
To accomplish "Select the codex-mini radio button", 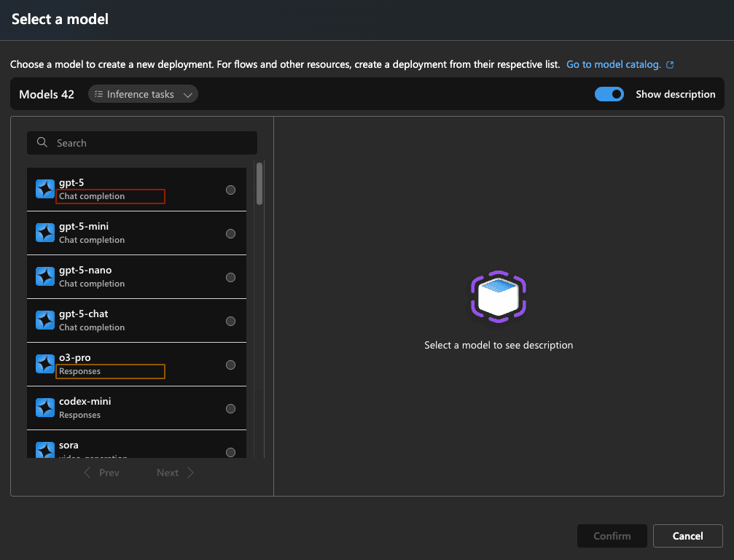I will coord(231,409).
